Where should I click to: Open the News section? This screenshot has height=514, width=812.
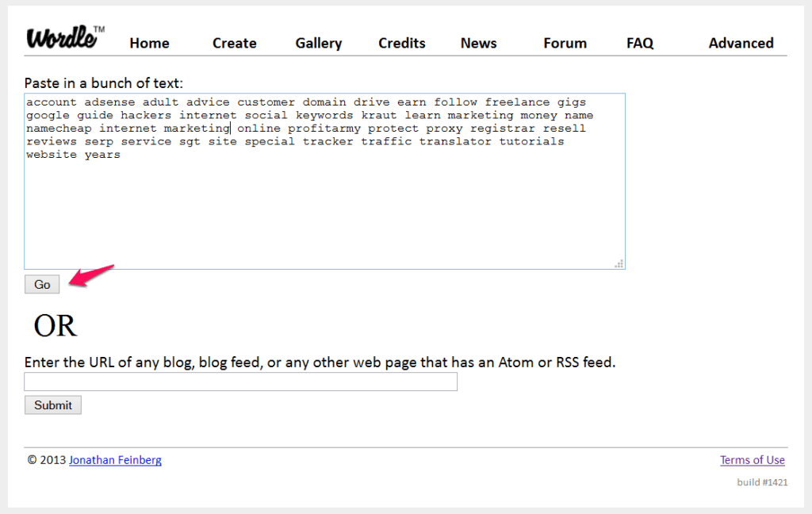478,43
